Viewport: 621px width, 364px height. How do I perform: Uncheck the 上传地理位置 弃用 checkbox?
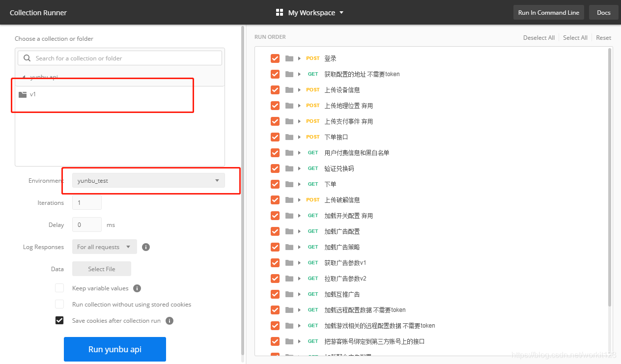click(x=275, y=106)
